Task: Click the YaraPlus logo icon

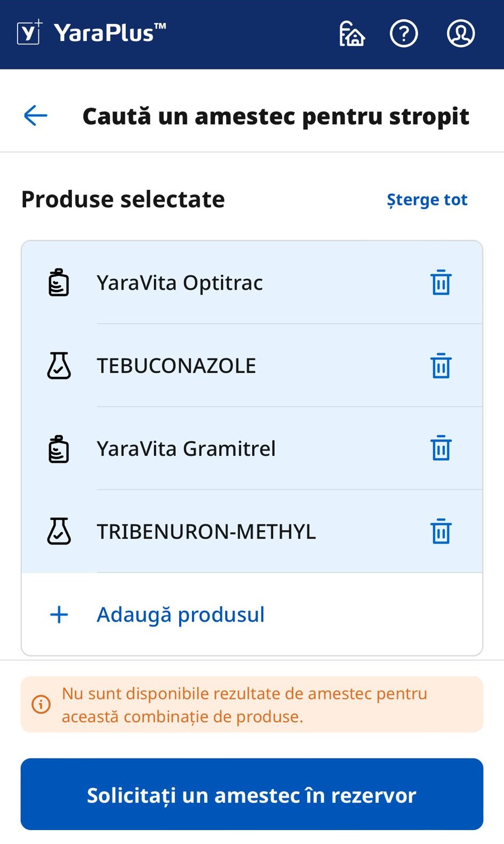Action: click(x=29, y=33)
